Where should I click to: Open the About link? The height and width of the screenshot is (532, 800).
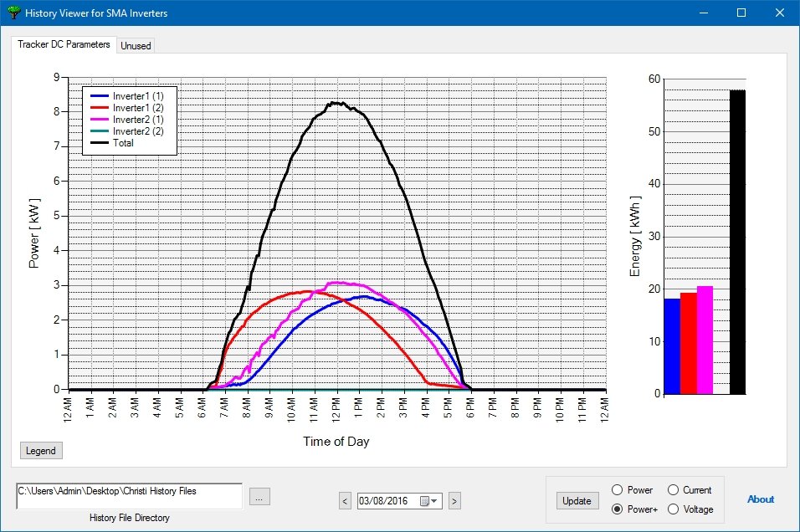click(x=760, y=499)
